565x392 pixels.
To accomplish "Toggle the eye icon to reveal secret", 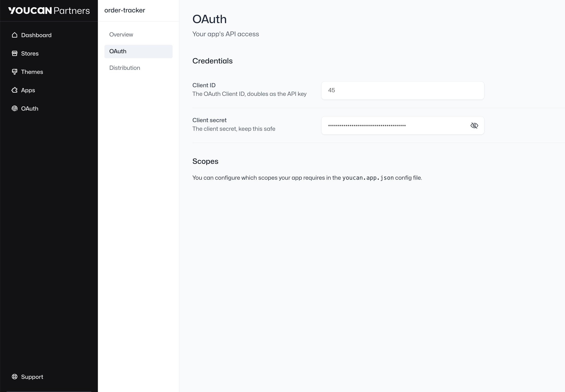I will [x=474, y=125].
